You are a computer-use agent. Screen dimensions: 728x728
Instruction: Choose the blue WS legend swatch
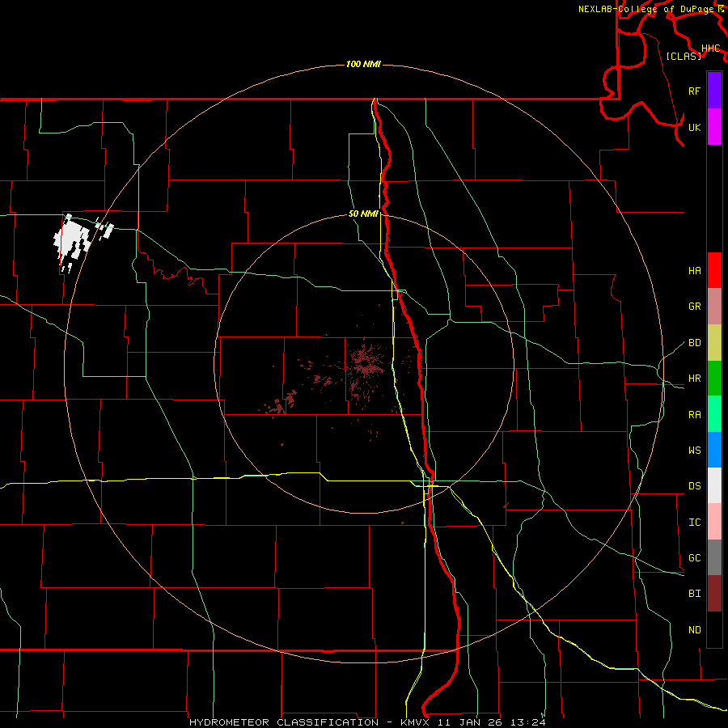click(x=714, y=450)
